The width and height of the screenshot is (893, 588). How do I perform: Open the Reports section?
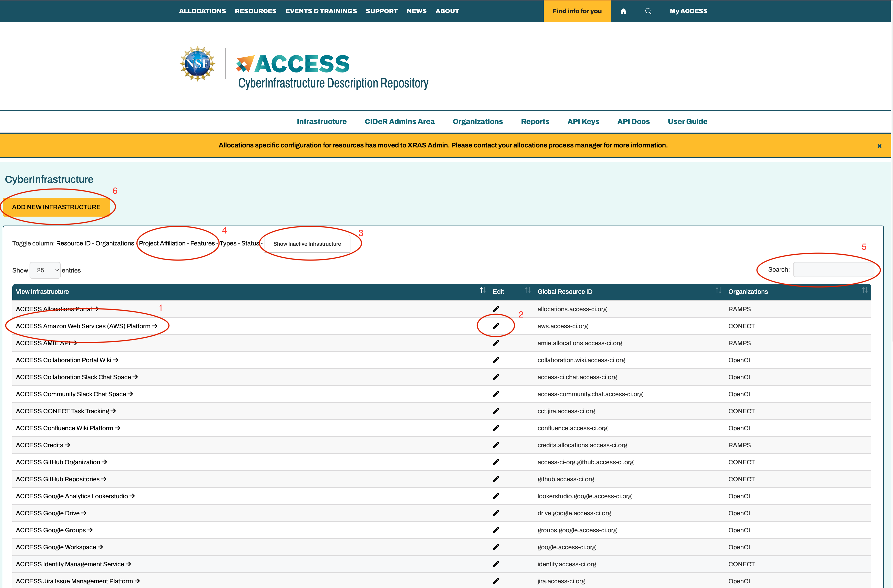(535, 121)
